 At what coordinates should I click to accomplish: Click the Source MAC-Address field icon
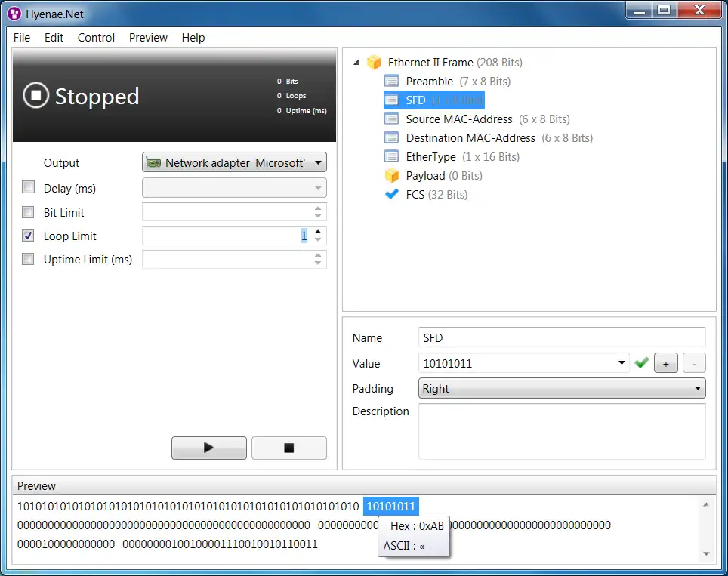point(391,119)
